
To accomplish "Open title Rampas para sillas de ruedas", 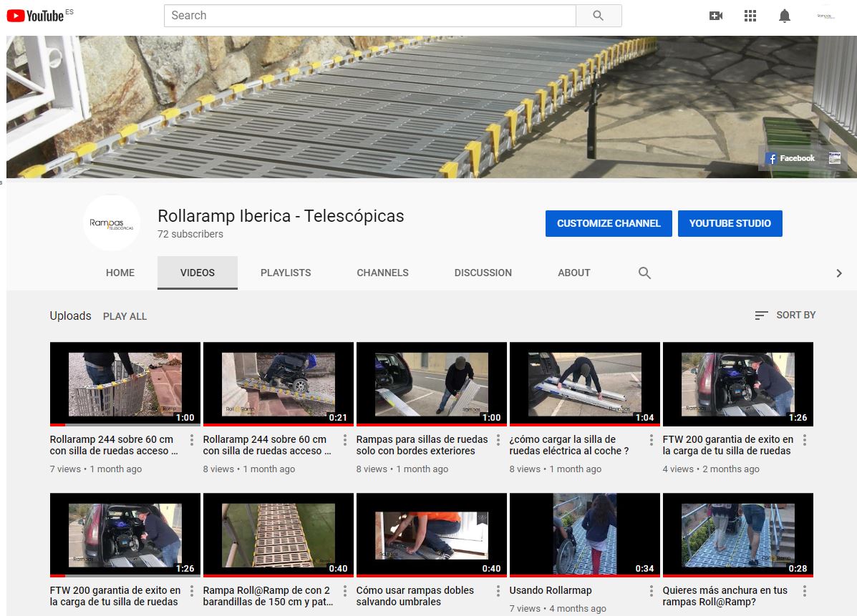I will (422, 445).
